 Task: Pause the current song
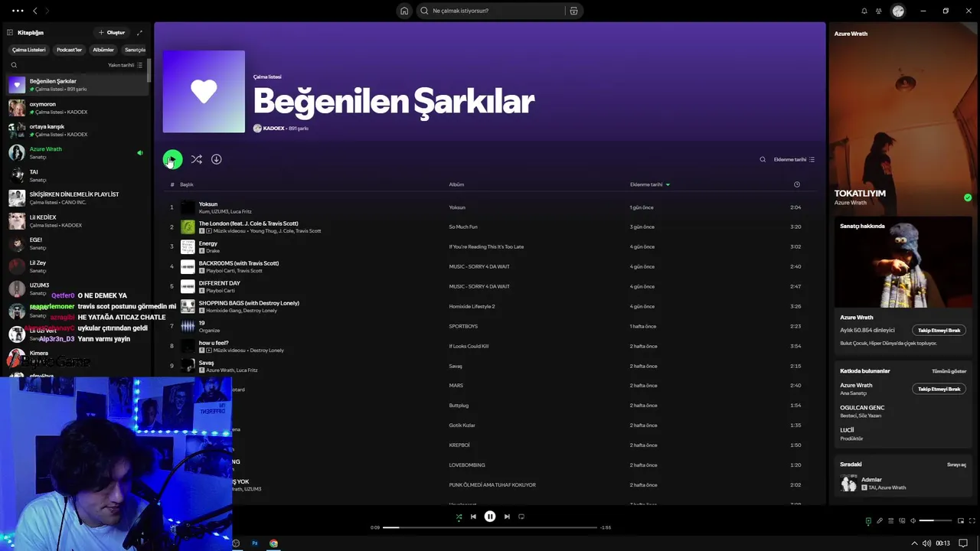tap(490, 517)
